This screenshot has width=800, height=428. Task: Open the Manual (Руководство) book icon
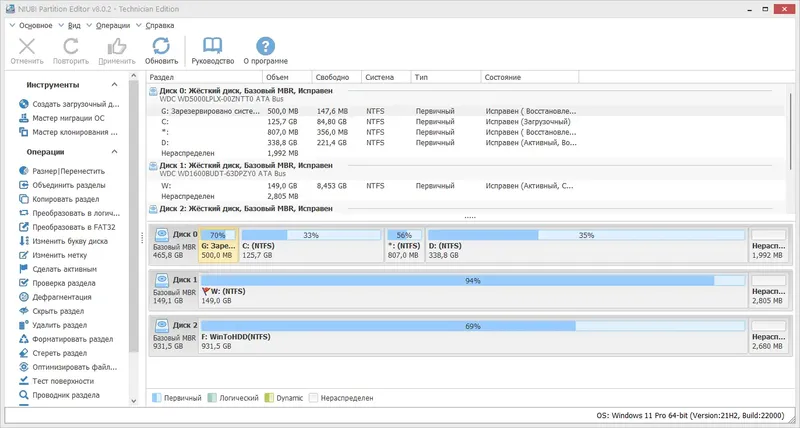(x=212, y=46)
